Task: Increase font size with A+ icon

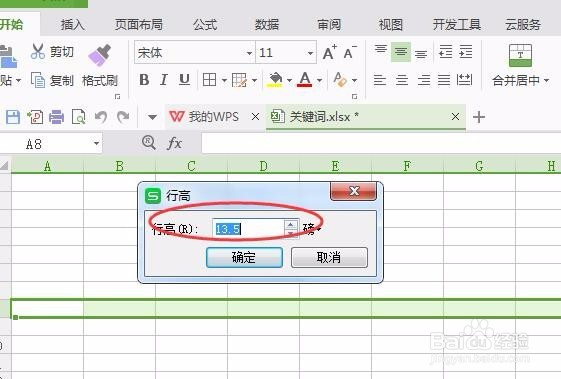Action: point(330,52)
